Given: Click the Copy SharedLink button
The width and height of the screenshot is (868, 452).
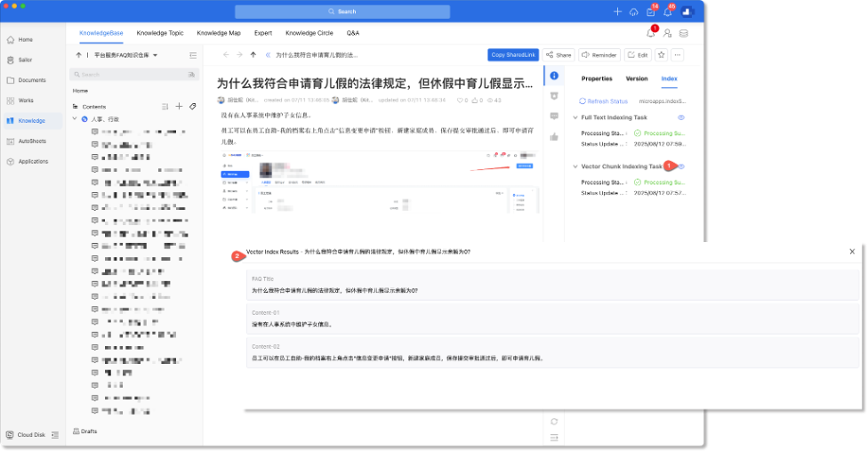Looking at the screenshot, I should [x=513, y=54].
